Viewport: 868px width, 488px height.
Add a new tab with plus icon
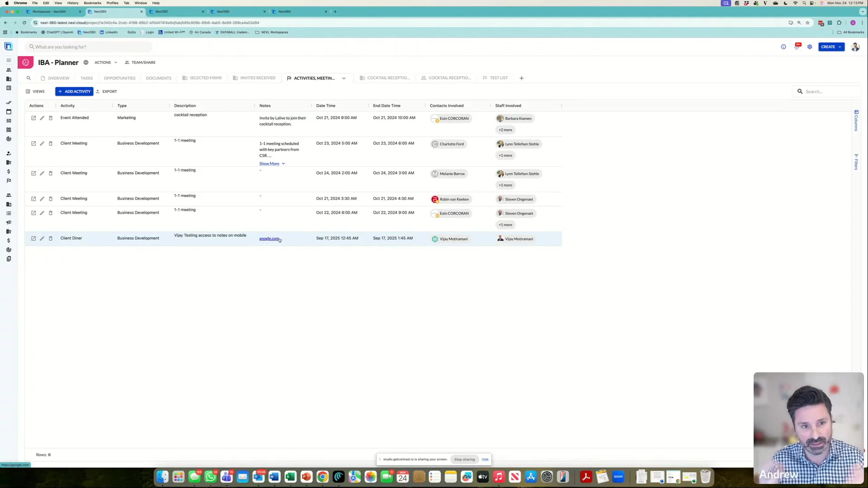coord(521,78)
